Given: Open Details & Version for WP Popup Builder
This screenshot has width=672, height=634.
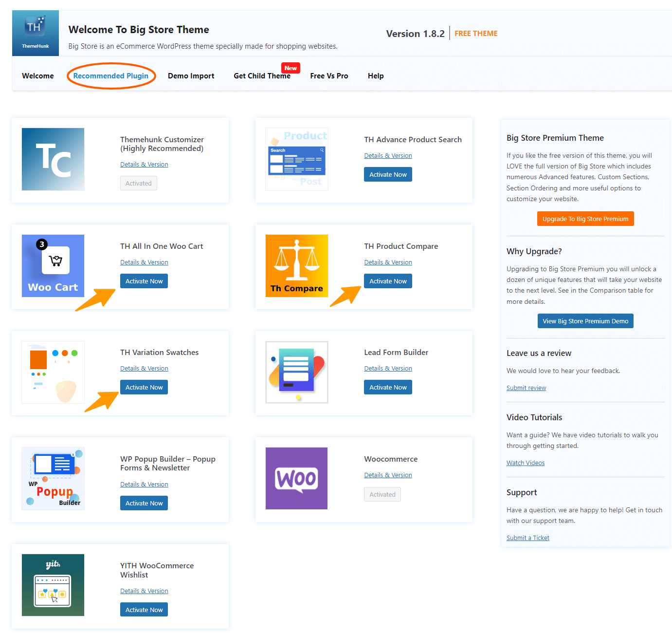Looking at the screenshot, I should (144, 485).
